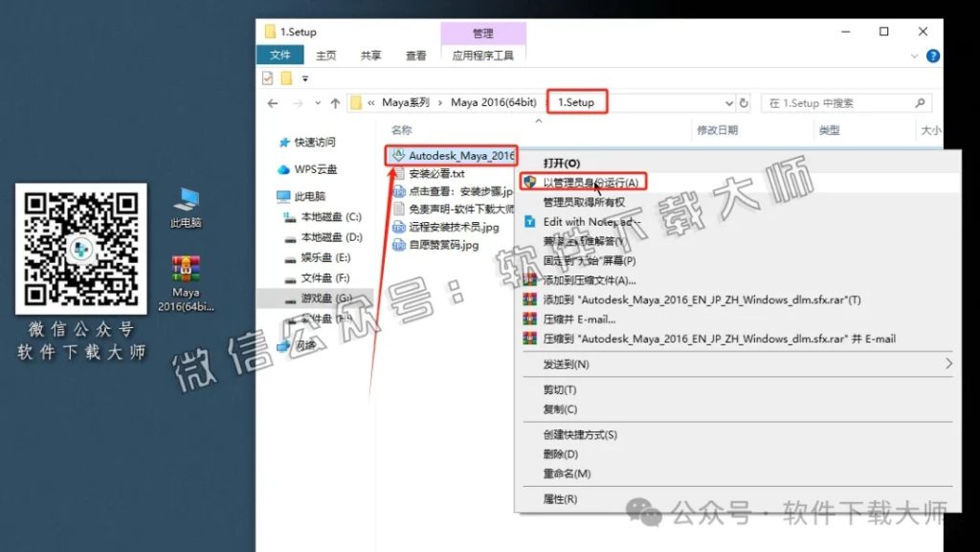Choose 添加到压缩文件(A)... from the context menu
The image size is (980, 552).
tap(590, 279)
